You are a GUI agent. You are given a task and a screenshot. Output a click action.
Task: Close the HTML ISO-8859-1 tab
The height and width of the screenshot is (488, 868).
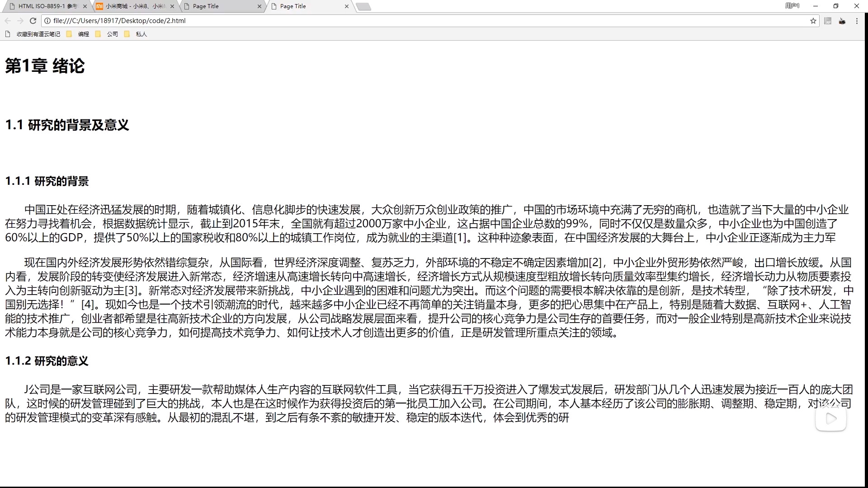[85, 6]
